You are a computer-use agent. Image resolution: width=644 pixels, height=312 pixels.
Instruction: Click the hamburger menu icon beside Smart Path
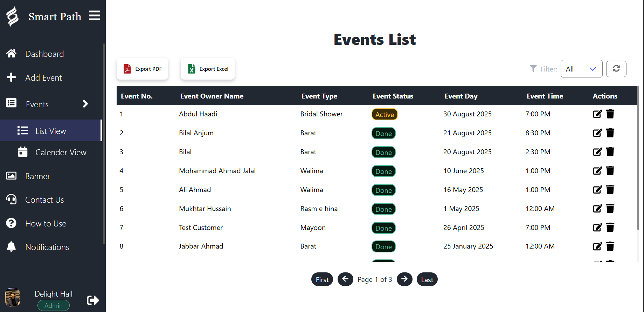(94, 16)
